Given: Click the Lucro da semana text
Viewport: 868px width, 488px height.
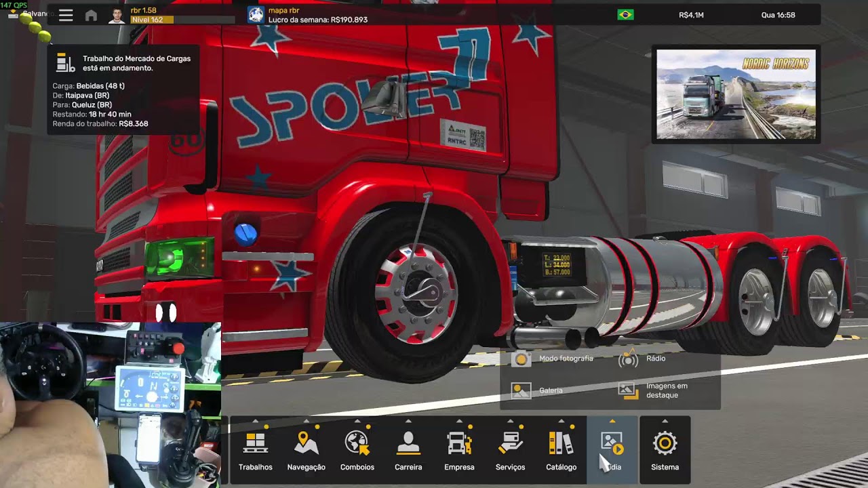Looking at the screenshot, I should (x=317, y=20).
